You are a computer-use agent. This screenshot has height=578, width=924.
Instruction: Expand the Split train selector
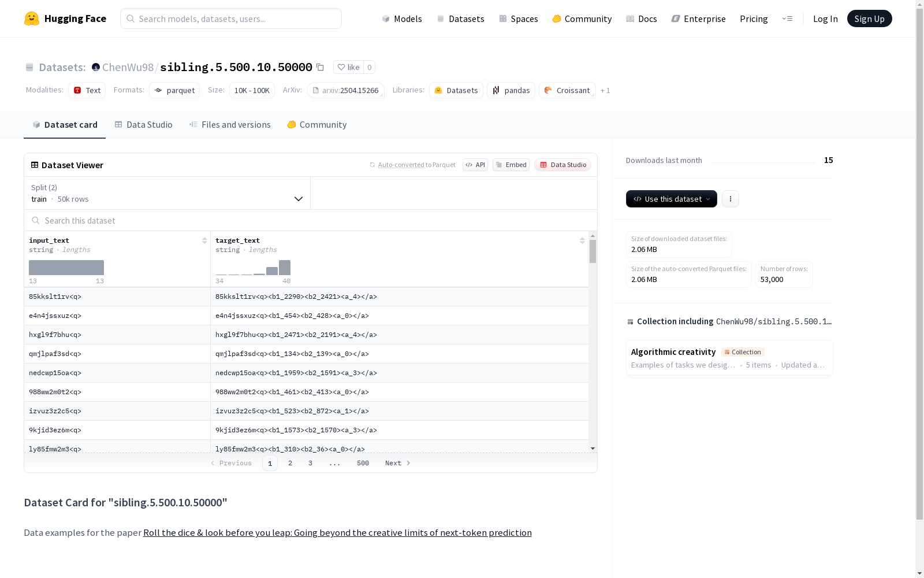coord(167,193)
